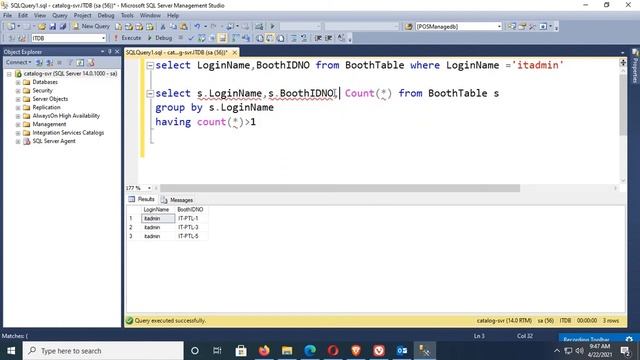640x360 pixels.
Task: Start Debug from the SQL toolbar
Action: click(160, 38)
